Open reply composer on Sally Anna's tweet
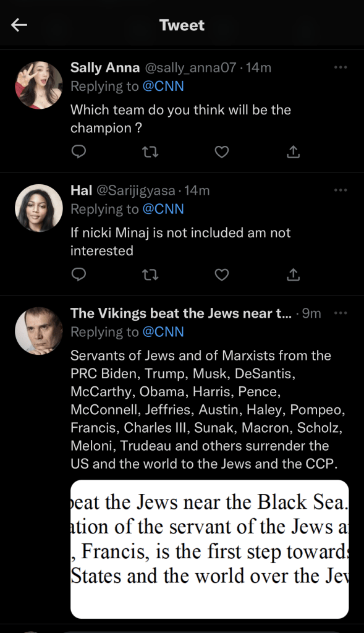The image size is (364, 633). tap(78, 151)
